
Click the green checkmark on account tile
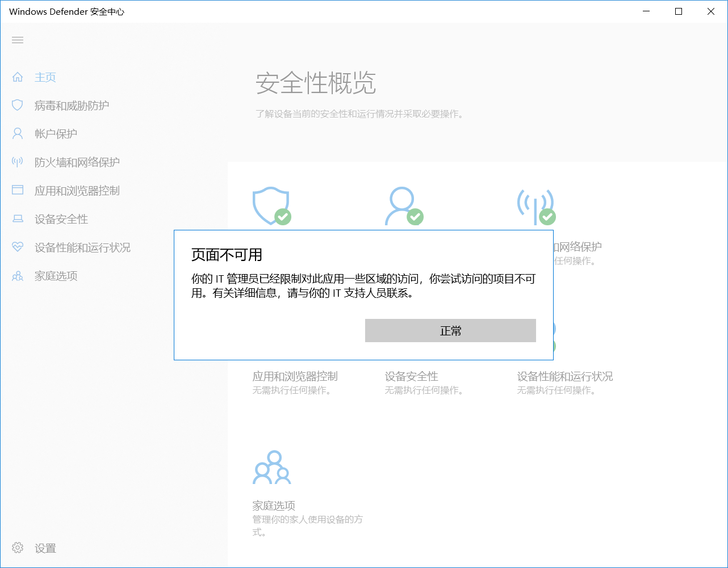[415, 217]
